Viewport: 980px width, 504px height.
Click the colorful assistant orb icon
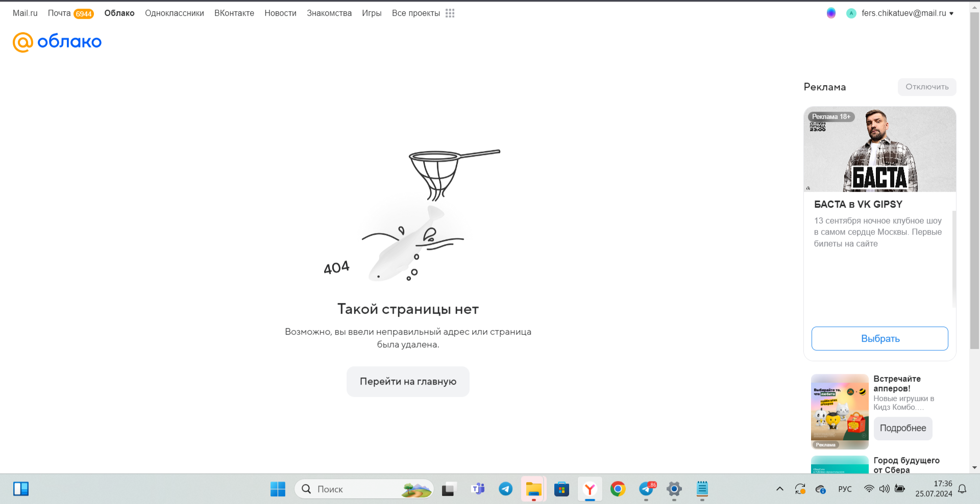tap(831, 13)
